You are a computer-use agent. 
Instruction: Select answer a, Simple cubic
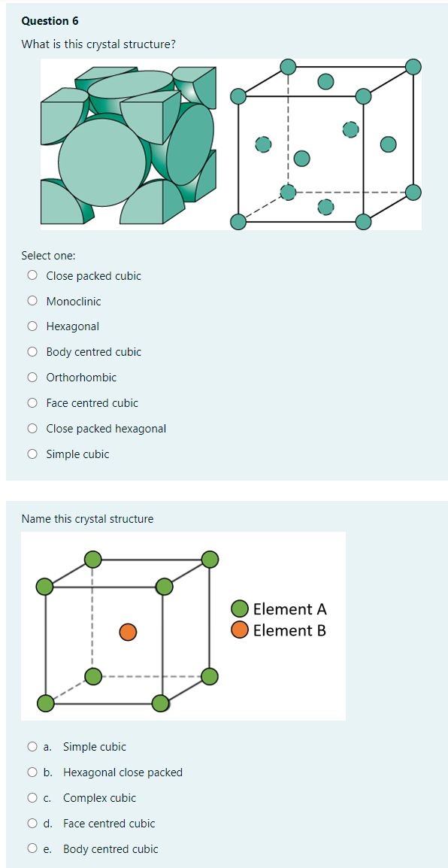[32, 746]
